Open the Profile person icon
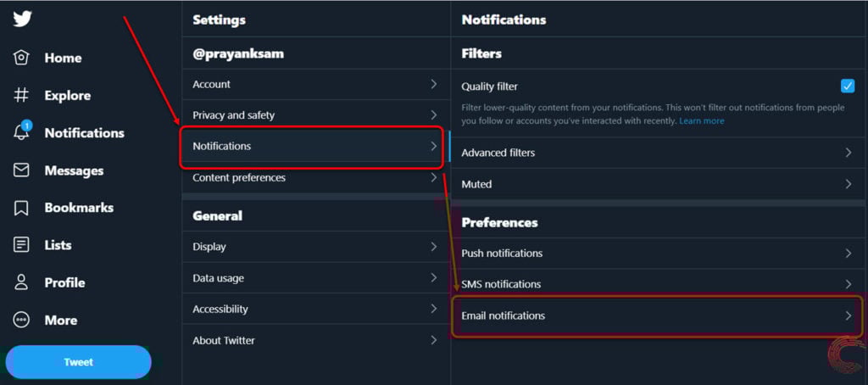This screenshot has width=868, height=385. click(x=21, y=282)
